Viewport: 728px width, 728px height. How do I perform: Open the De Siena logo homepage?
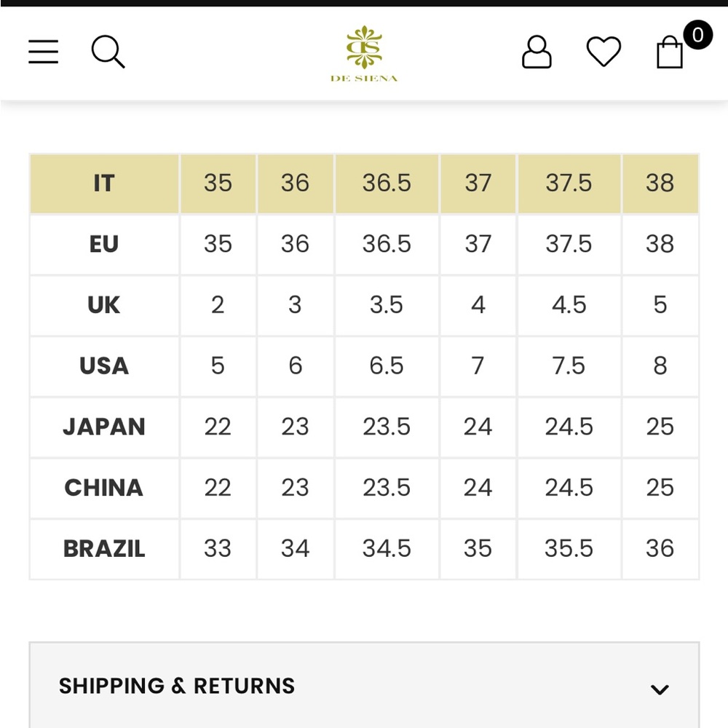point(364,54)
